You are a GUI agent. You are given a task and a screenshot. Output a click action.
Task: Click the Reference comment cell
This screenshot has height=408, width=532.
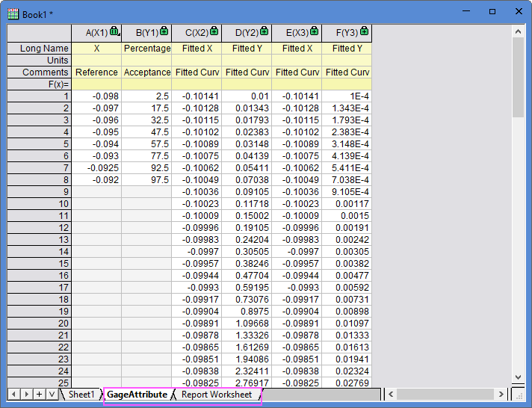pyautogui.click(x=96, y=72)
